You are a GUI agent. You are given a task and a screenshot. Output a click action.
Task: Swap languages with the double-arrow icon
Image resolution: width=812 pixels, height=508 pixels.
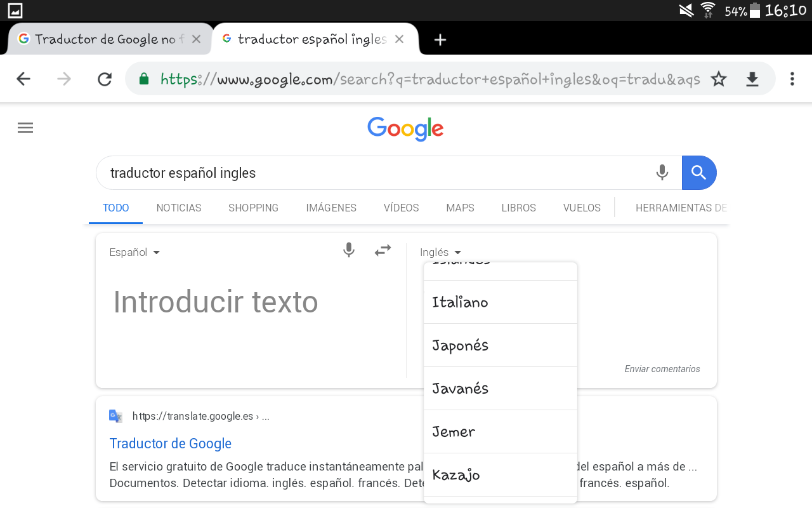click(x=383, y=250)
